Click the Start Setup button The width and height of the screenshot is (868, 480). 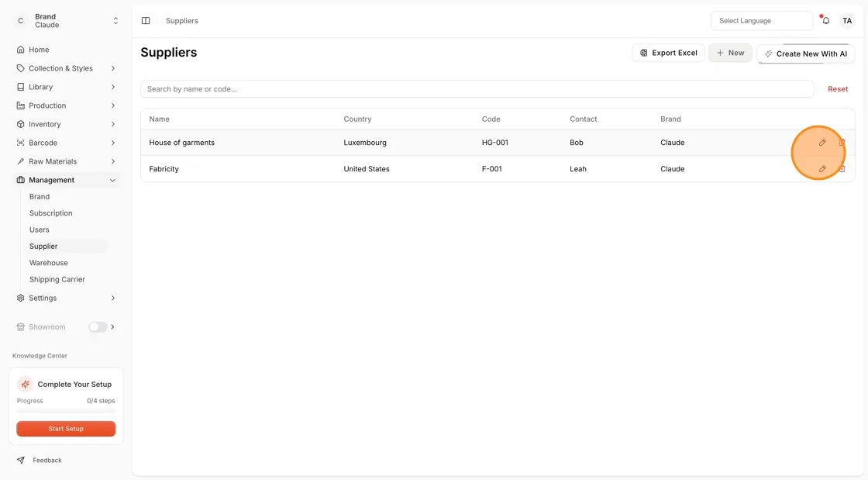(x=66, y=429)
